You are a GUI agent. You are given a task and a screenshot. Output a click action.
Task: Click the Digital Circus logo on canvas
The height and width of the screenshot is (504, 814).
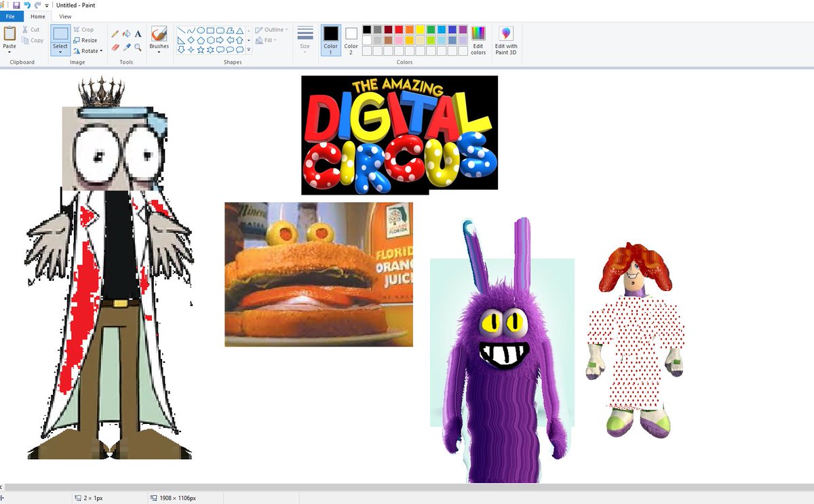coord(400,134)
